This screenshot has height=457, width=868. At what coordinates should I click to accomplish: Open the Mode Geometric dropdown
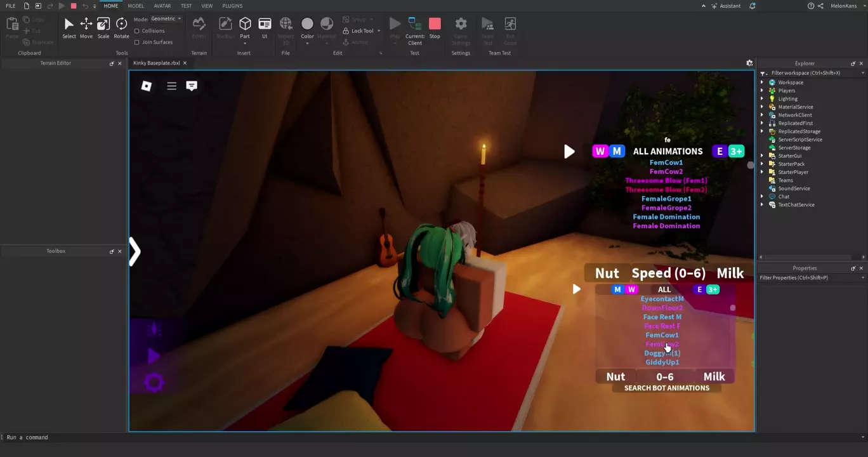[166, 19]
